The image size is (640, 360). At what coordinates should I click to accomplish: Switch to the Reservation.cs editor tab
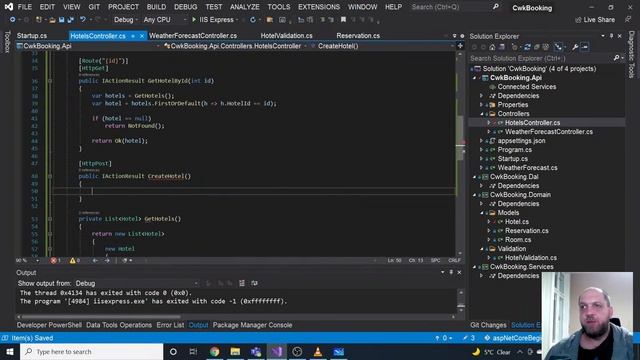coord(358,36)
